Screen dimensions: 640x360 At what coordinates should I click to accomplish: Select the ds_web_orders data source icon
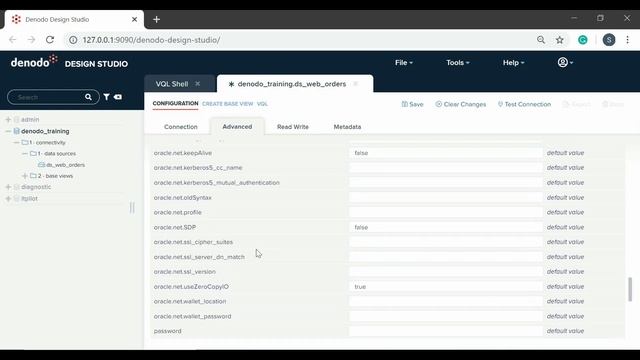tap(41, 164)
